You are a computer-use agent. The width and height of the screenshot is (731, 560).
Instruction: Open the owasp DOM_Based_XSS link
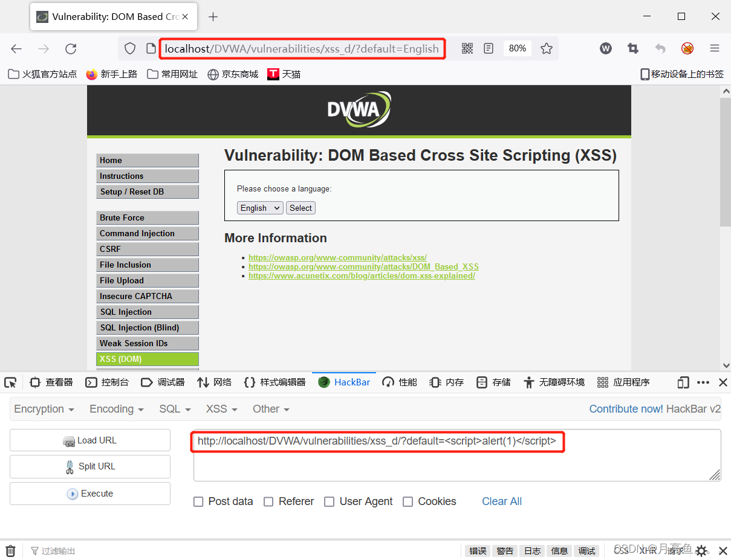coord(363,266)
